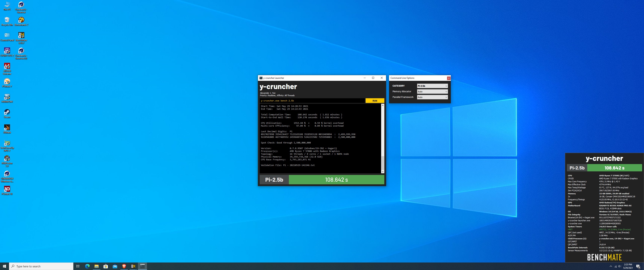The height and width of the screenshot is (270, 644).
Task: Click the green 108.642 s result bar in launcher
Action: pos(336,180)
